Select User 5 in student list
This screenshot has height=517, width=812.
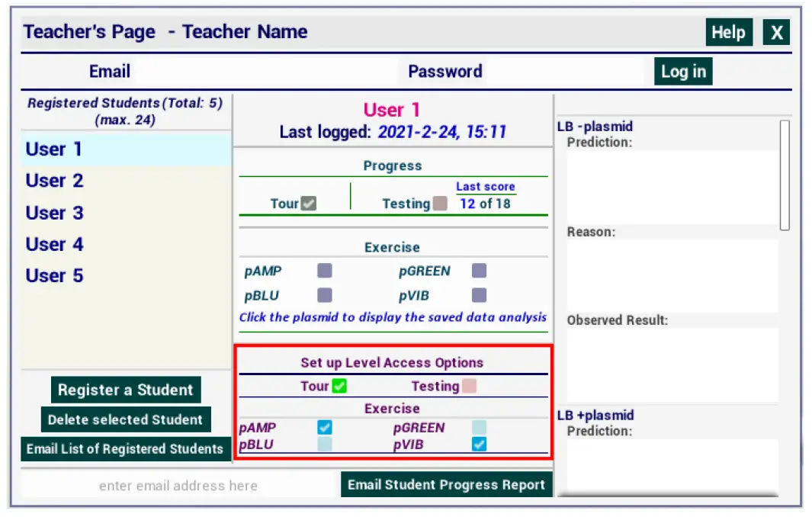(126, 275)
